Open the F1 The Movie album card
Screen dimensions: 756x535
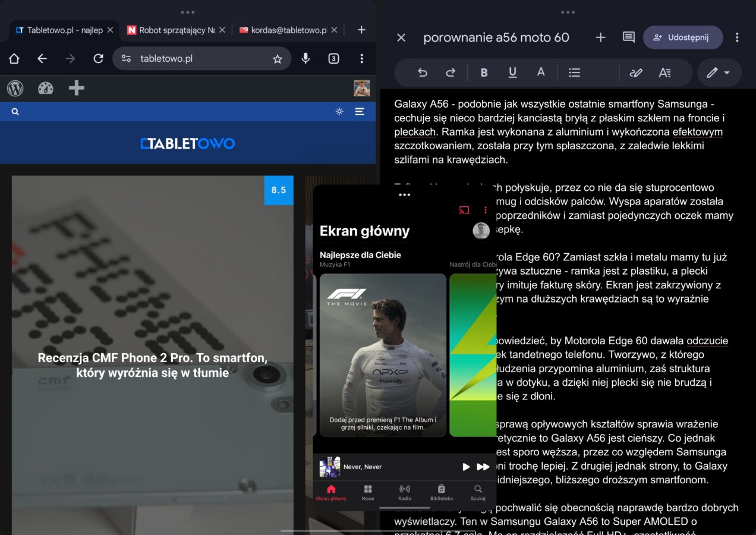(x=383, y=355)
